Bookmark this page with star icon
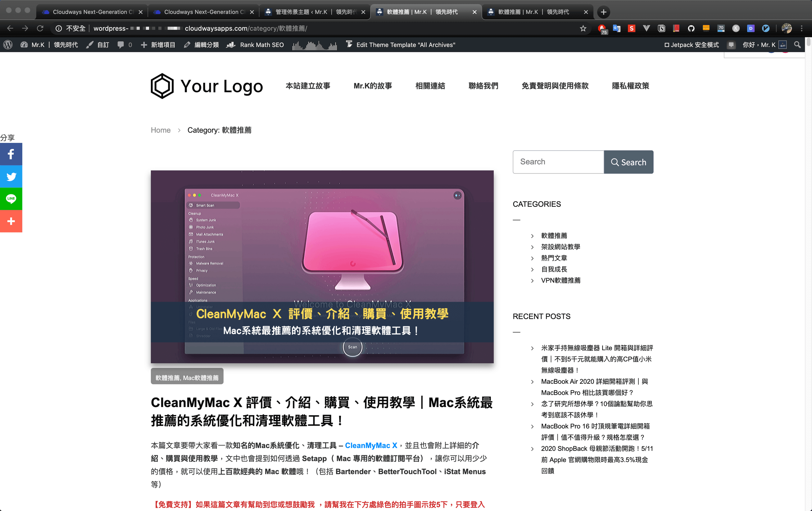Viewport: 812px width, 511px height. point(583,28)
